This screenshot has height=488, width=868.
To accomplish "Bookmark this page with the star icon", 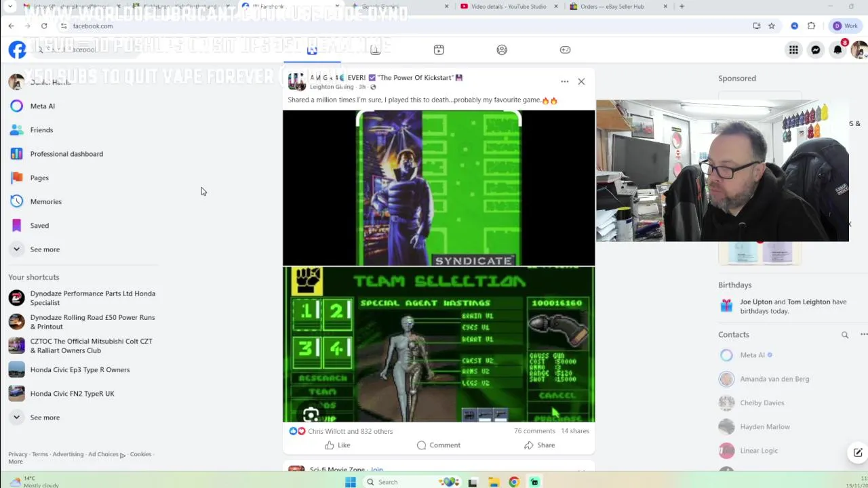I will tap(772, 26).
